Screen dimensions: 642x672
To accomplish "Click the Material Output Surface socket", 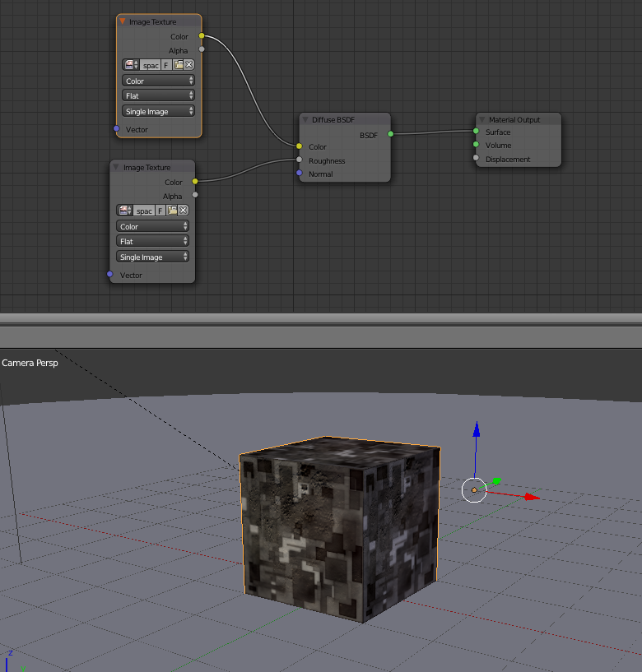I will click(x=476, y=131).
